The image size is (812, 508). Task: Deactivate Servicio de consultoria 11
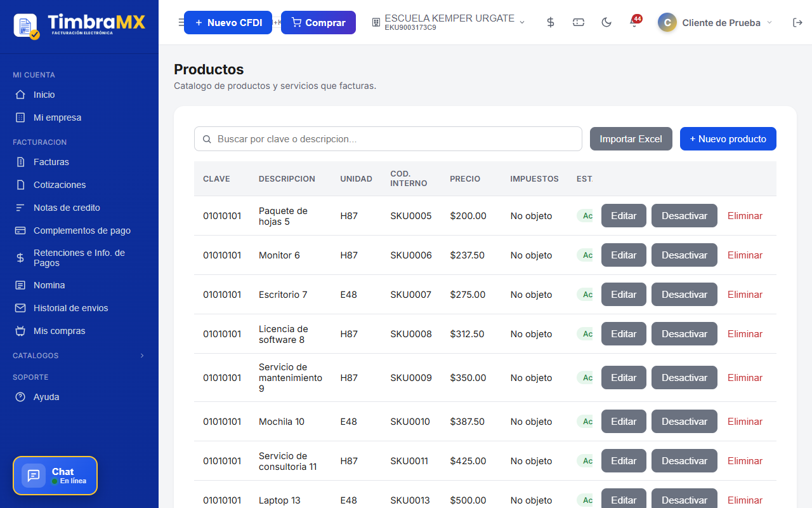tap(684, 461)
